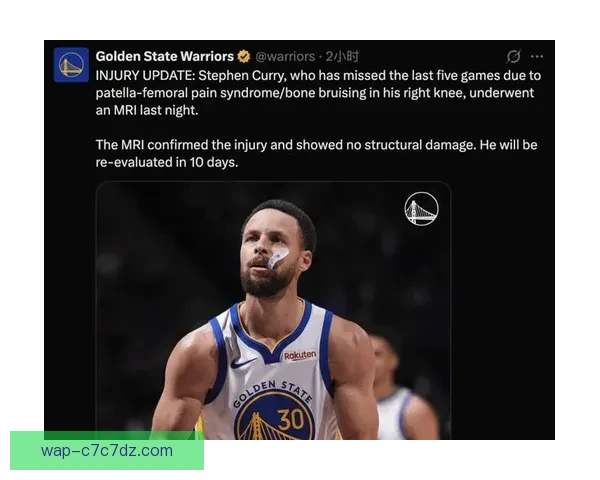Open the @warriors handle link
The width and height of the screenshot is (600, 480).
coord(285,57)
